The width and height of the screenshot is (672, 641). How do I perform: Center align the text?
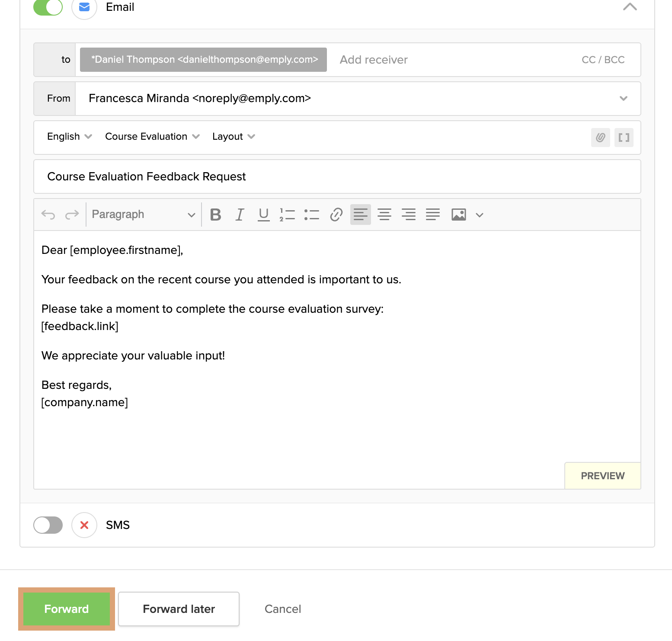point(384,215)
